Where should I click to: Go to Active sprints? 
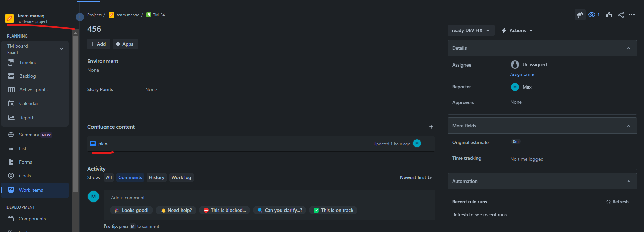(33, 90)
